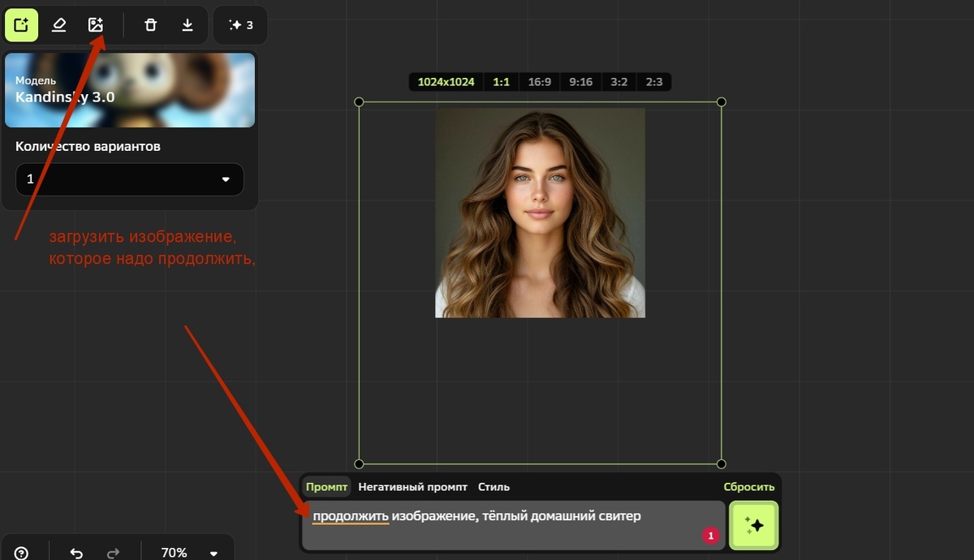Click the bottom-right frame corner handle

pyautogui.click(x=722, y=464)
